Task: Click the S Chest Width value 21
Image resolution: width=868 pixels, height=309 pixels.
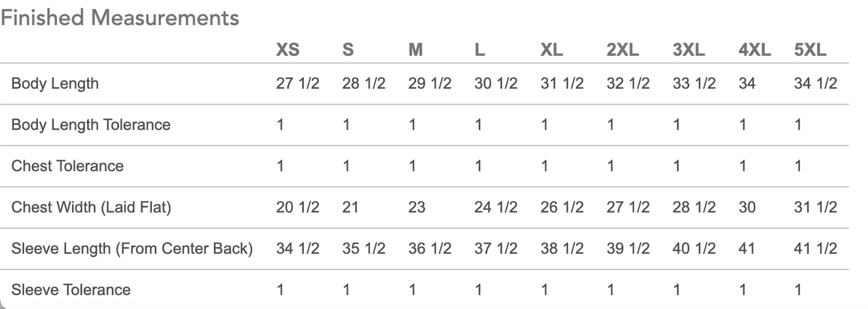Action: point(351,208)
